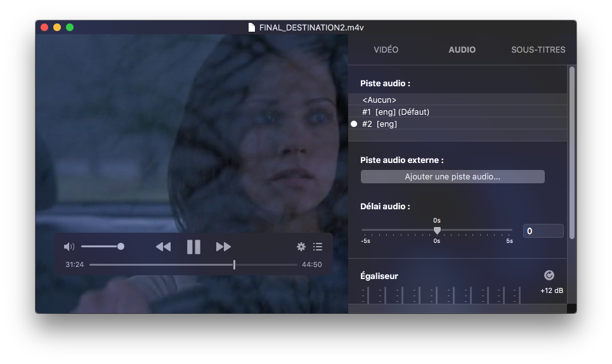Click the Piste audio externe label
The height and width of the screenshot is (364, 612).
point(401,160)
